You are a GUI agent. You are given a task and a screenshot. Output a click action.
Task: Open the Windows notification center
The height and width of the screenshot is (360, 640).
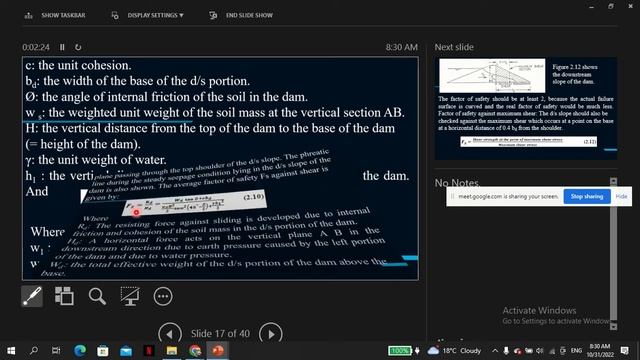point(624,351)
